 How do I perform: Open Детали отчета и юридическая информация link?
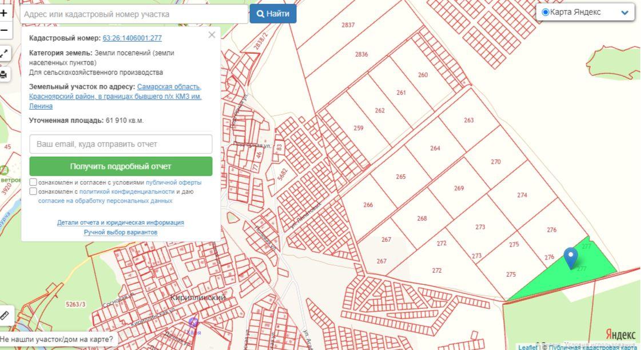point(121,222)
